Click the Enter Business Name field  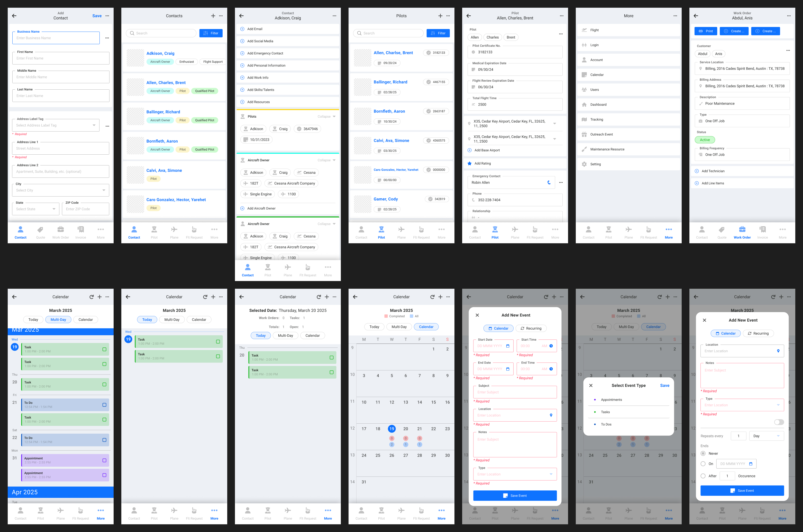56,38
